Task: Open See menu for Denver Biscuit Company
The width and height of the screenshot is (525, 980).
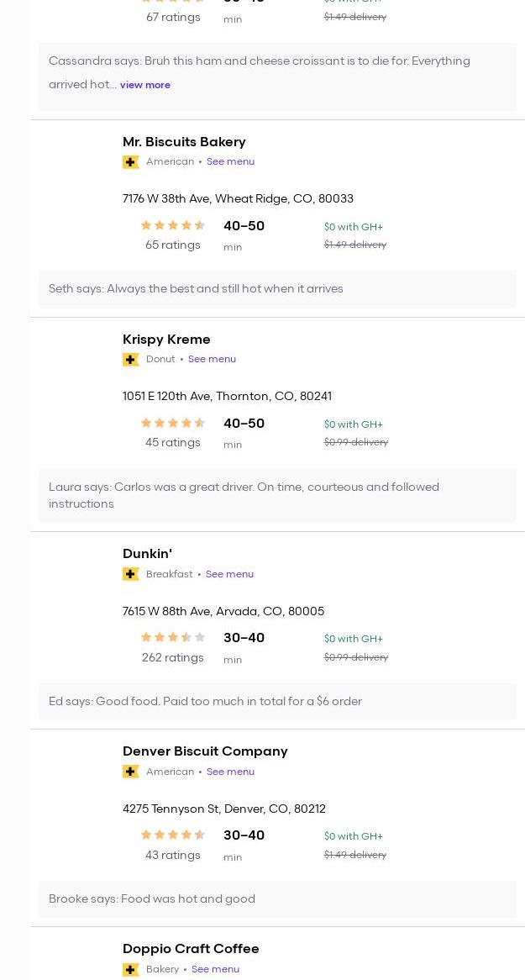Action: pos(230,772)
